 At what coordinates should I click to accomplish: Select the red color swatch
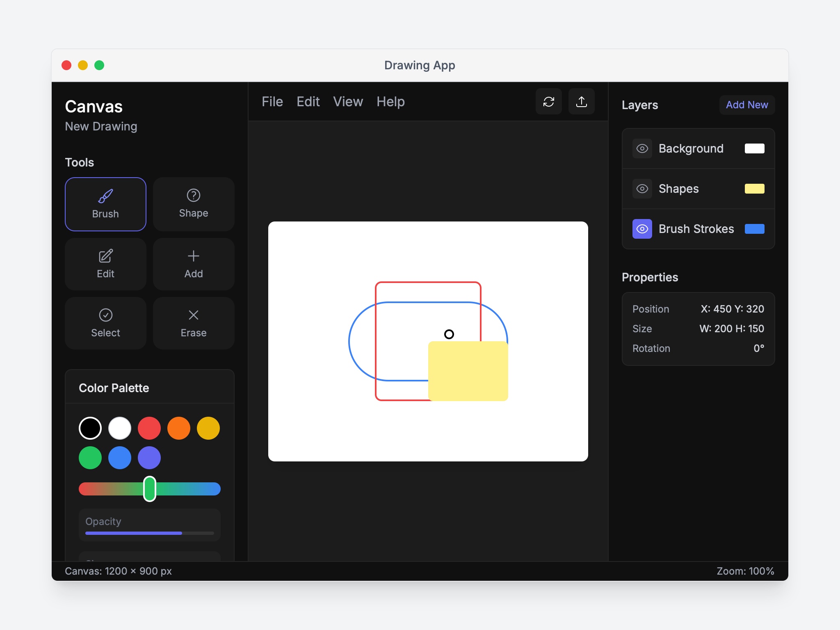coord(149,428)
